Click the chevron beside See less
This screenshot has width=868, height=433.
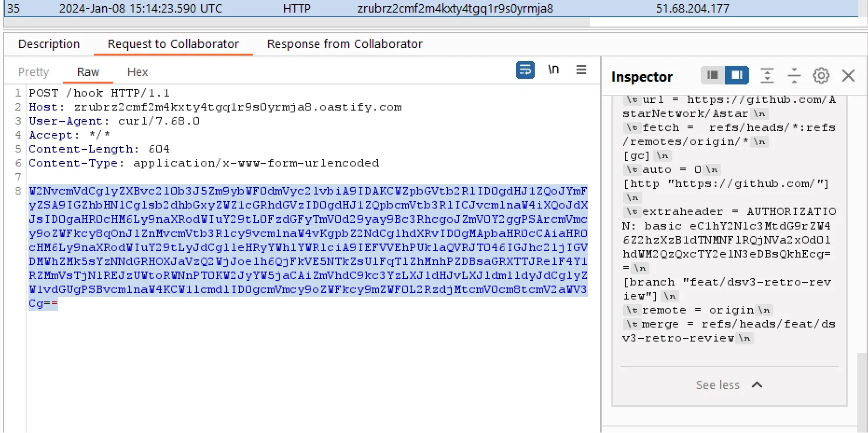[757, 385]
